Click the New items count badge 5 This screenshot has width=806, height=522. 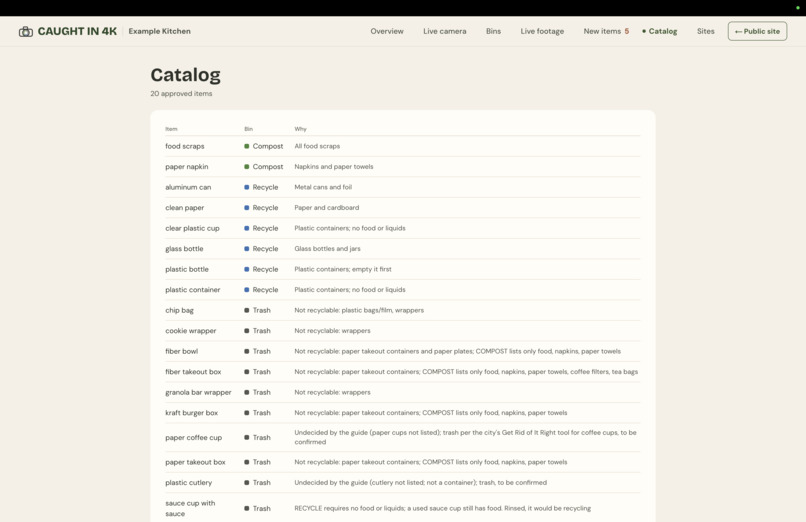point(627,31)
